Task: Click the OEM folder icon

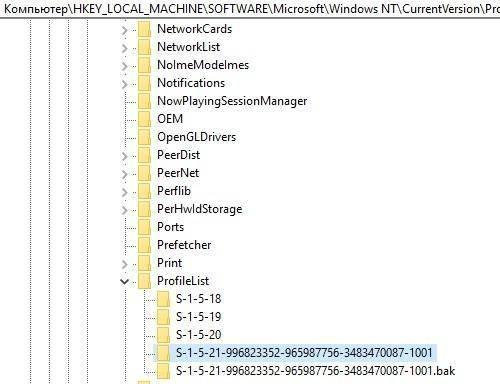Action: pyautogui.click(x=144, y=119)
